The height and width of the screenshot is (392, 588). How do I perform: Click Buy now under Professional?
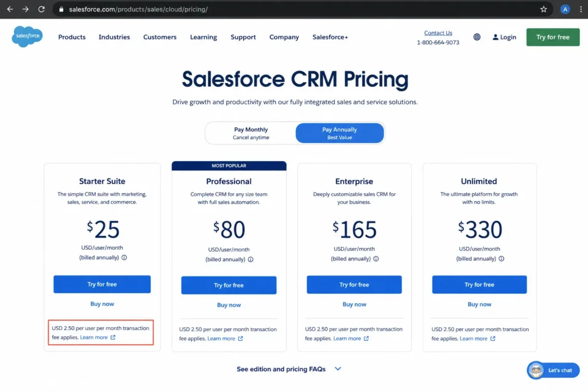(x=229, y=305)
